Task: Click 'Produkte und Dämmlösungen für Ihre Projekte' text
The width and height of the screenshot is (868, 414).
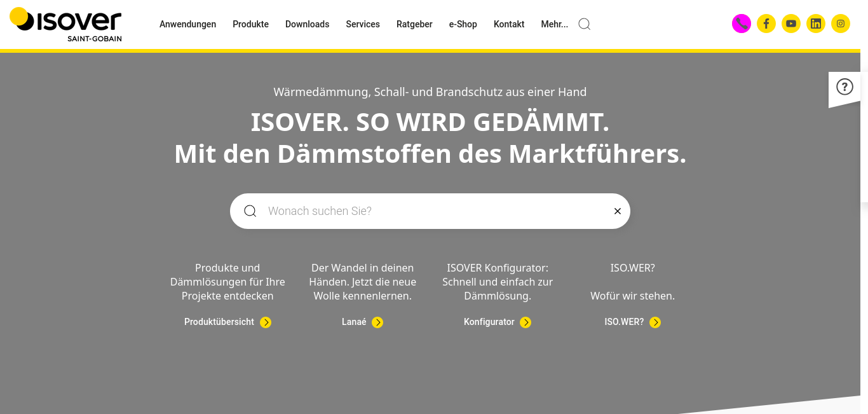Action: 227,282
